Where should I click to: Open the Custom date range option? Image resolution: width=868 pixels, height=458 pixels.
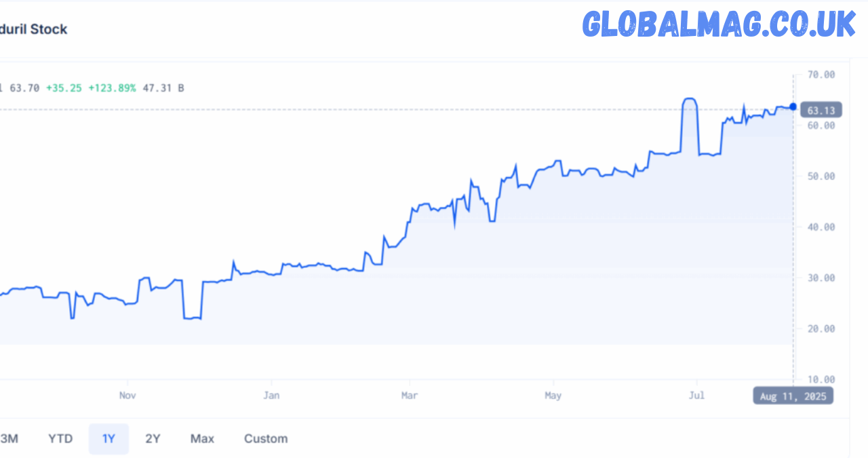[265, 438]
